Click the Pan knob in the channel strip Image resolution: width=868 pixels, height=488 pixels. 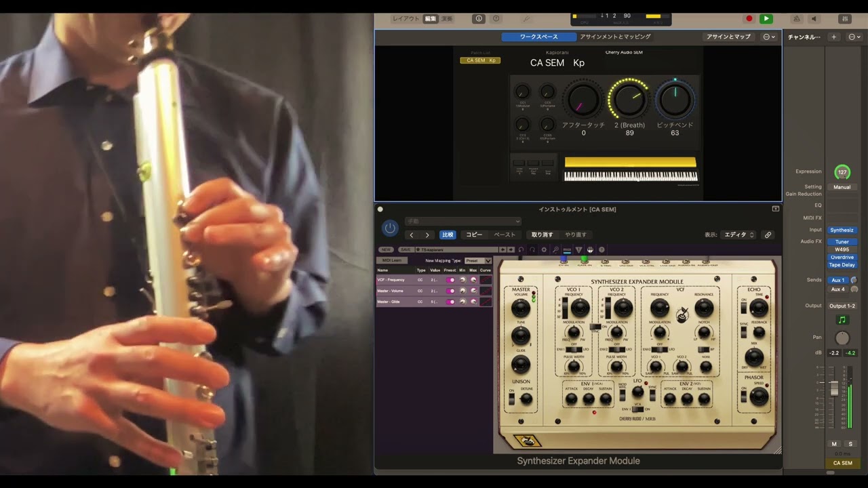(x=842, y=338)
